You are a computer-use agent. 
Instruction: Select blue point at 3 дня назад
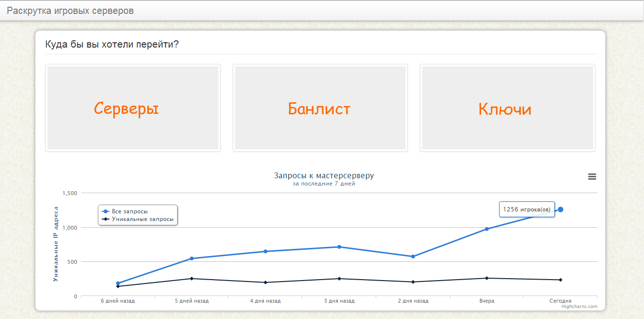[339, 247]
